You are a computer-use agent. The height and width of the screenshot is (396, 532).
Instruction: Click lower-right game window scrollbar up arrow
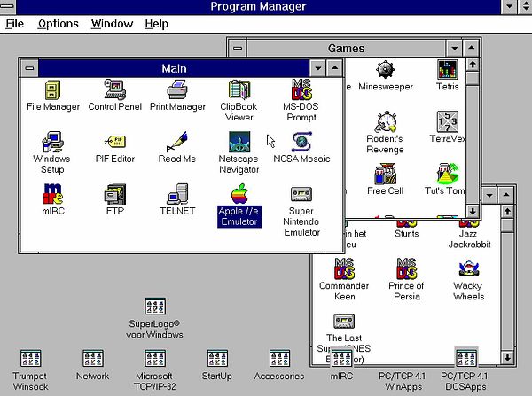tap(507, 212)
